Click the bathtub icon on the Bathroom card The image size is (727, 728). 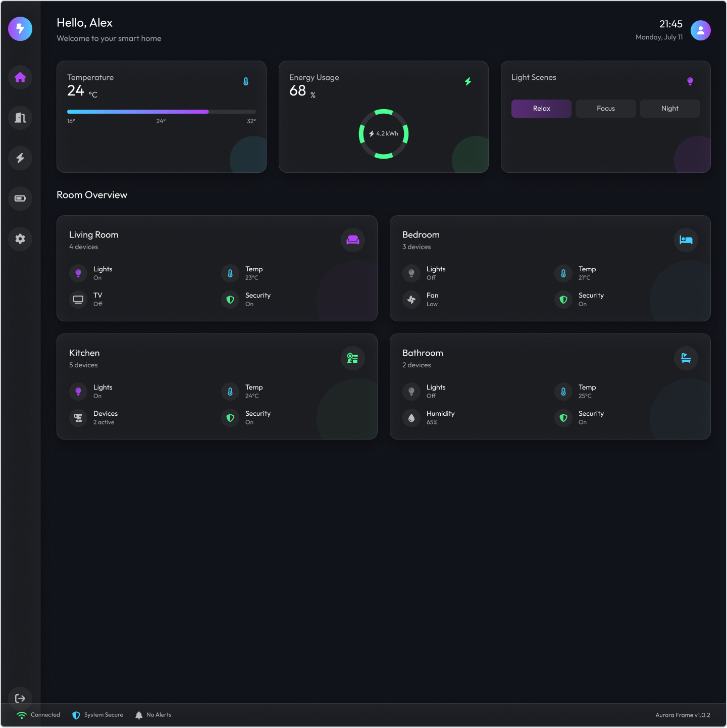pos(686,358)
